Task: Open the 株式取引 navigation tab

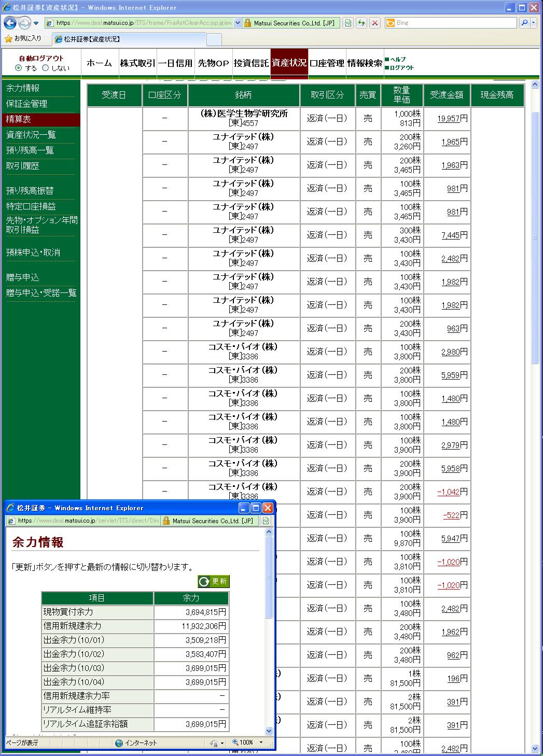Action: tap(137, 63)
